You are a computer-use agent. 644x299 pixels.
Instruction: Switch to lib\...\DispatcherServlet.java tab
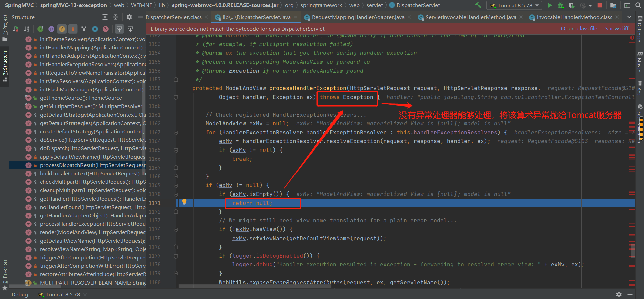[257, 17]
